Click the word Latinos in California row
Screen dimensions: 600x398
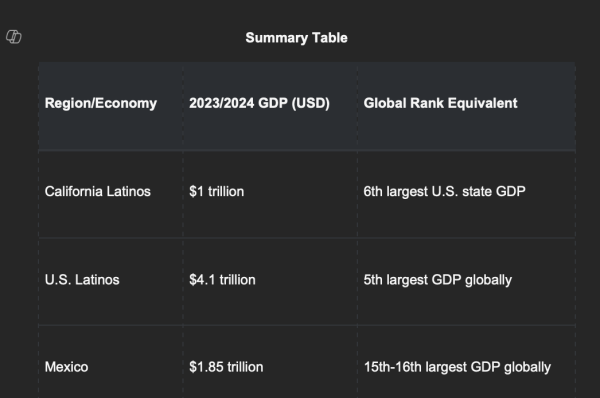pyautogui.click(x=129, y=191)
